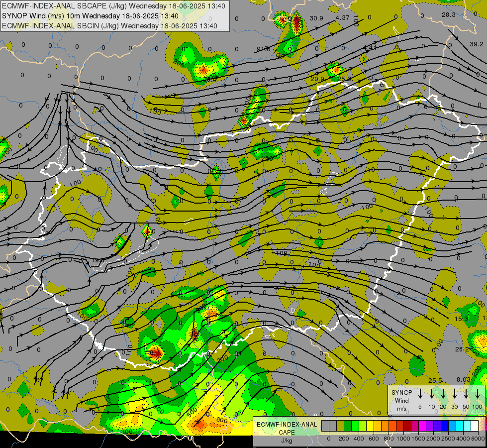The width and height of the screenshot is (487, 448).
Task: Select the 10 m/s wind arrow in legend
Action: coord(432,394)
